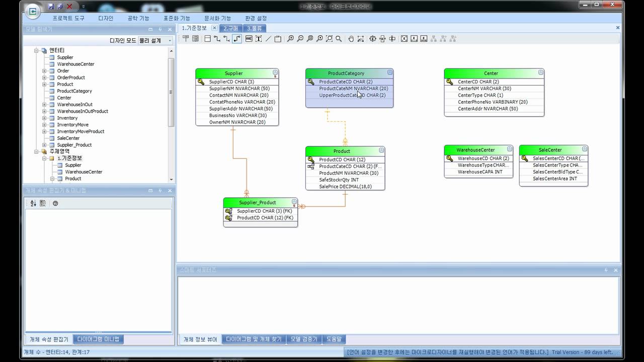This screenshot has width=644, height=362.
Task: Expand the Supplier_Product tree node
Action: 44,145
